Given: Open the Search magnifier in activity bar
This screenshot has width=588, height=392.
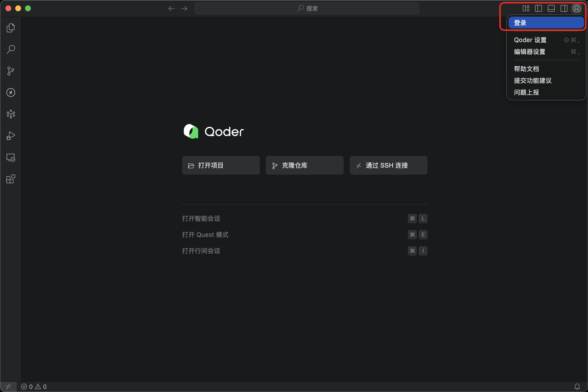Looking at the screenshot, I should 11,49.
